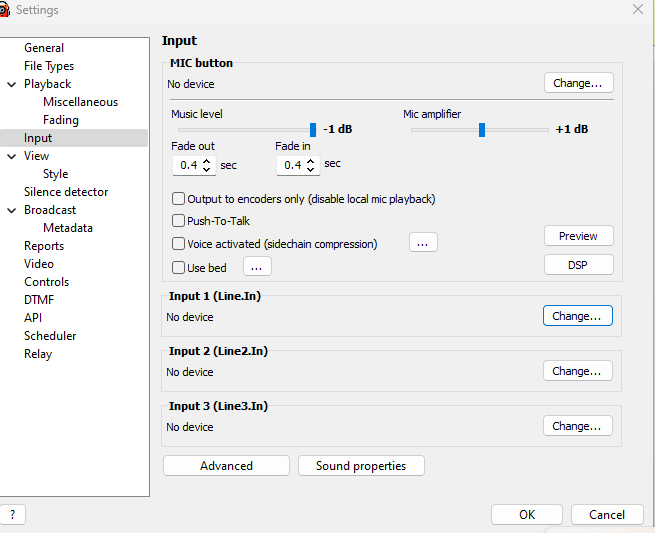Adjust the Mic amplifier slider handle
Viewport: 655px width, 533px height.
click(x=482, y=129)
